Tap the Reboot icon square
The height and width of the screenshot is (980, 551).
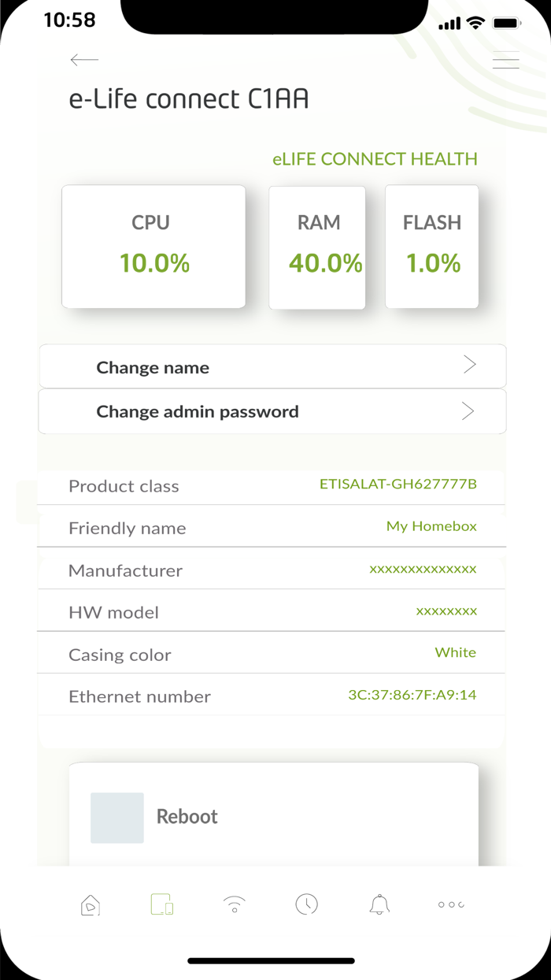point(116,818)
